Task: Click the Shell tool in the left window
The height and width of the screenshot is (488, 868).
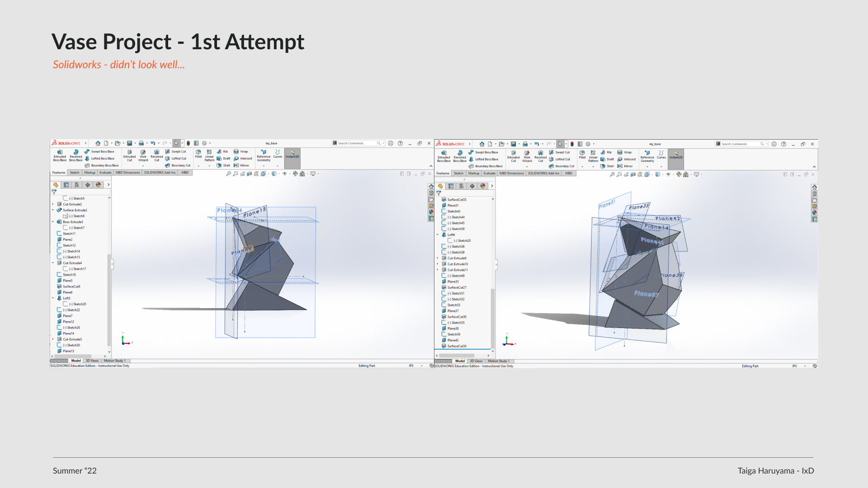Action: tap(224, 165)
